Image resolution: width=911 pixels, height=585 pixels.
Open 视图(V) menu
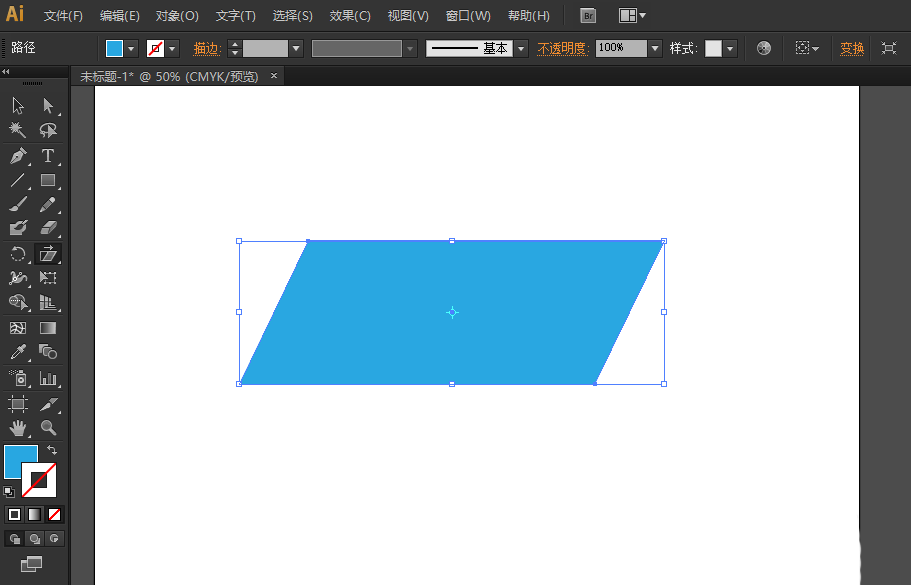click(x=408, y=16)
